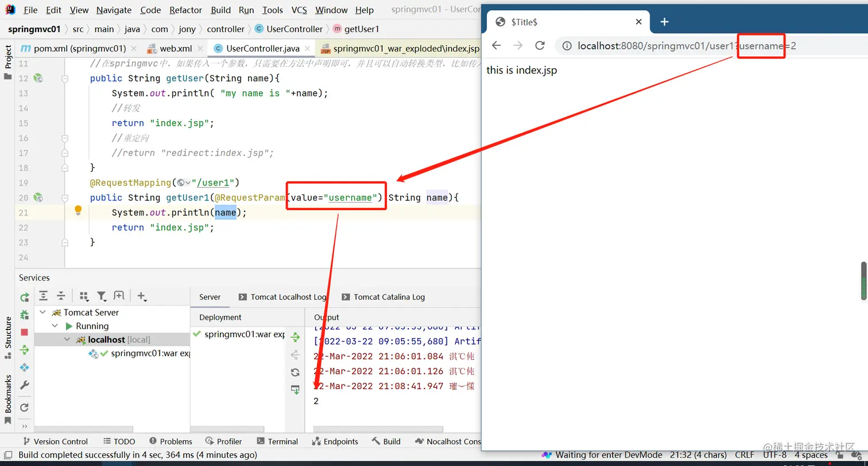Select the Tomcat Catalina Log tab
Screen dimensions: 868x466
383,297
